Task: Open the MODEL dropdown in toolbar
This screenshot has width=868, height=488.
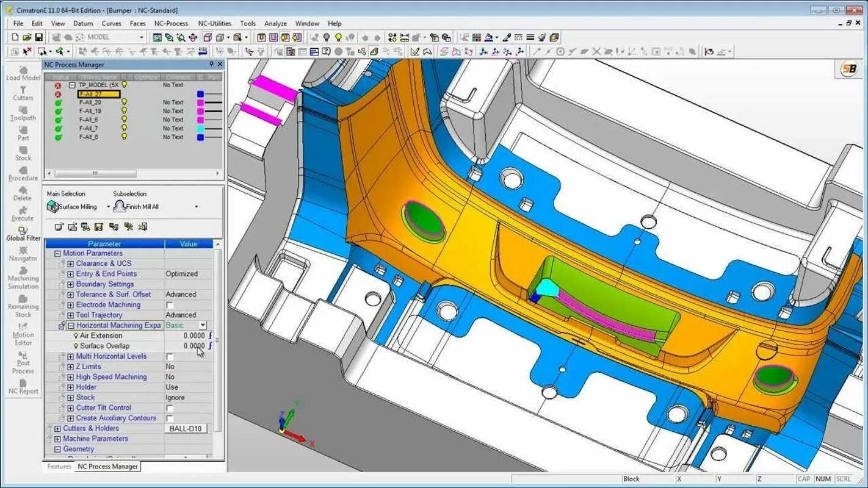Action: click(x=142, y=37)
